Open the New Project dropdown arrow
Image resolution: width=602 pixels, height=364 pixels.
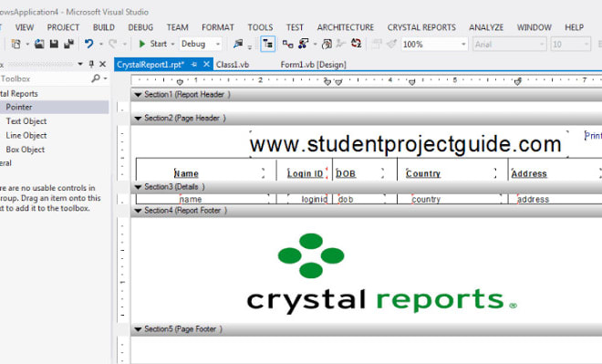click(x=27, y=44)
